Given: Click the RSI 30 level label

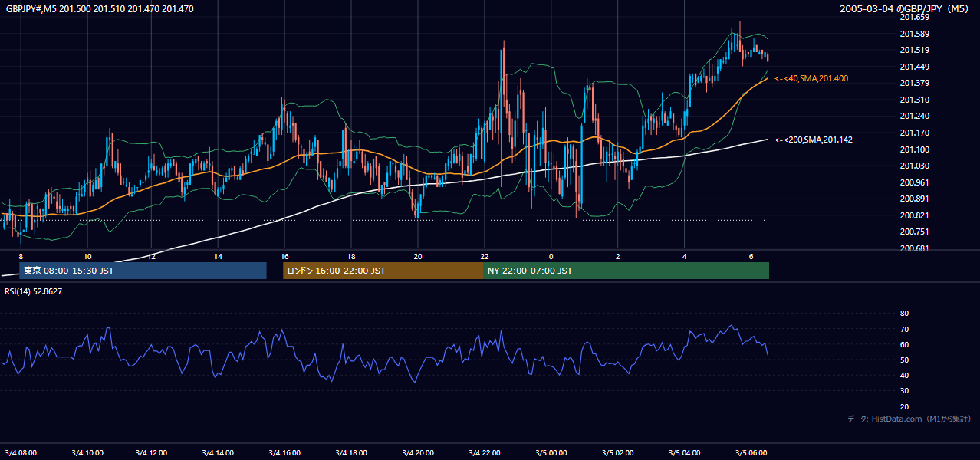Looking at the screenshot, I should (904, 390).
